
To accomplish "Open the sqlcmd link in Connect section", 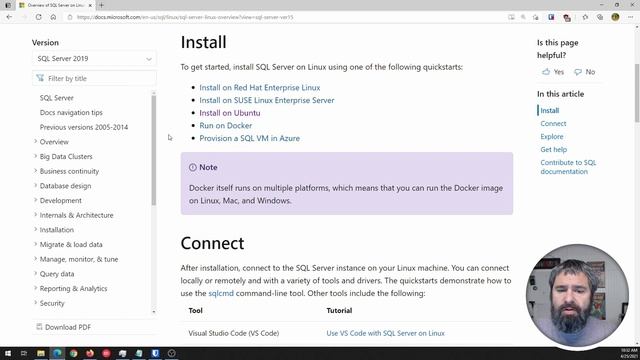I will click(x=221, y=293).
